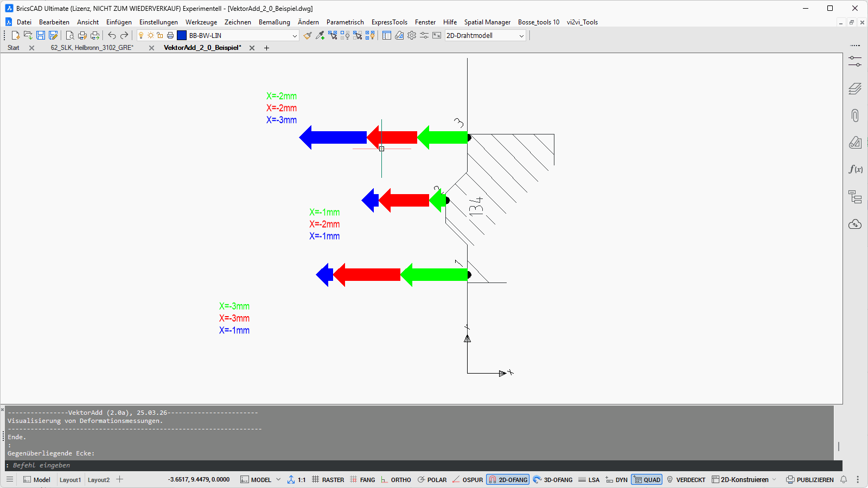Click the Undo arrow icon

click(x=112, y=35)
